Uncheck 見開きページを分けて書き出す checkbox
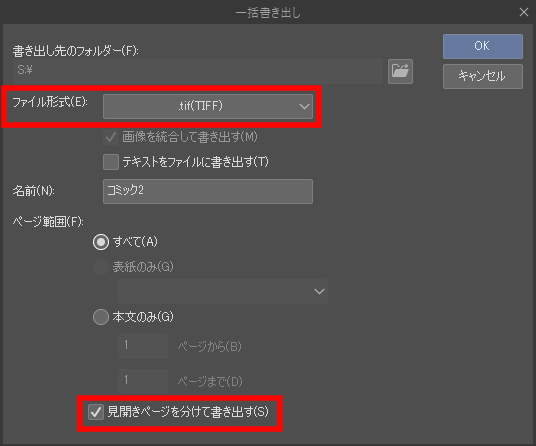This screenshot has width=536, height=446. [x=96, y=412]
